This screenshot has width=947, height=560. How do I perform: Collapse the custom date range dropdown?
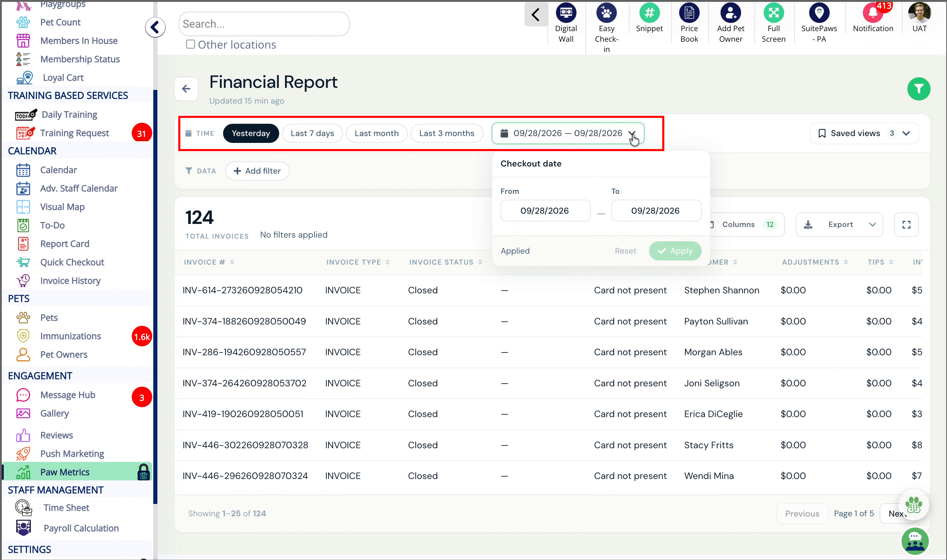[x=568, y=133]
